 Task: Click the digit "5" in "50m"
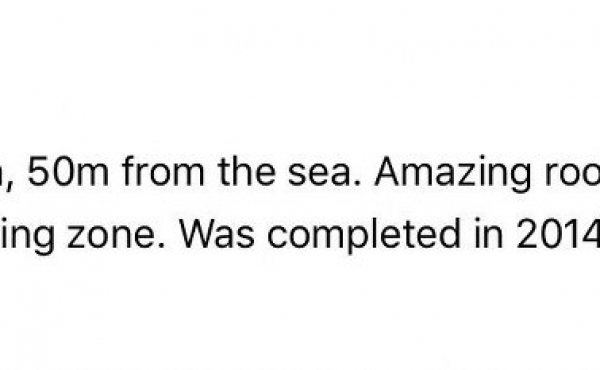(38, 172)
